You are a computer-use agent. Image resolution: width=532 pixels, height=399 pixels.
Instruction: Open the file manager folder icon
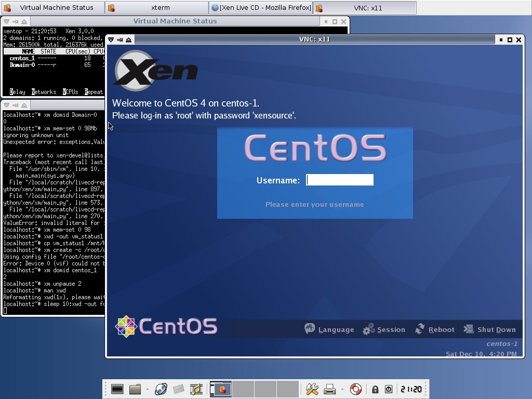[136, 389]
